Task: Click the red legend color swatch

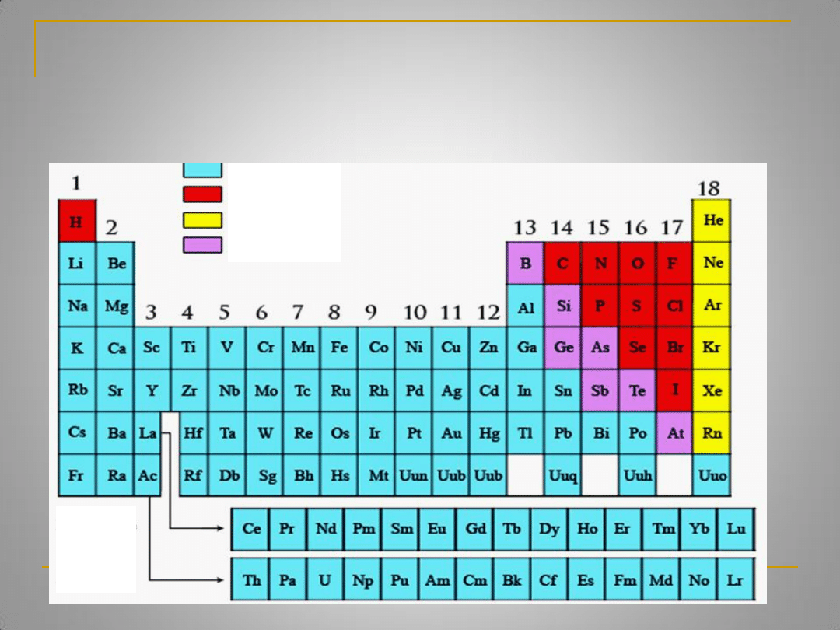Action: (x=202, y=194)
